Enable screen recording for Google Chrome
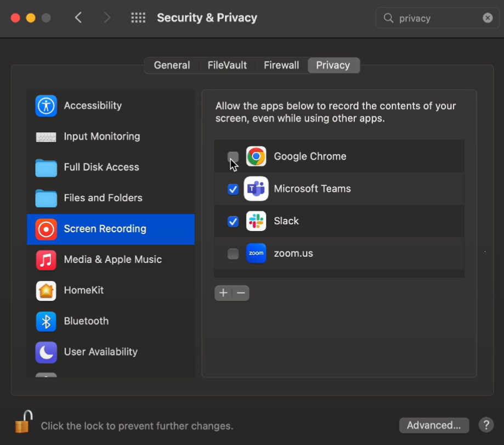Image resolution: width=504 pixels, height=445 pixels. 233,157
